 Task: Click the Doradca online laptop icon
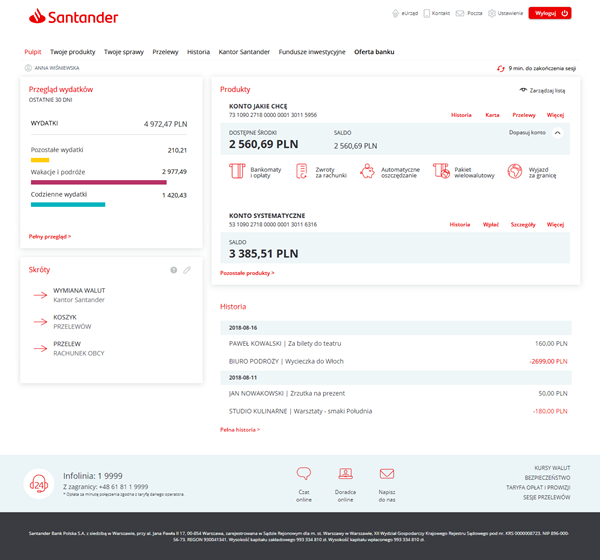[x=345, y=474]
